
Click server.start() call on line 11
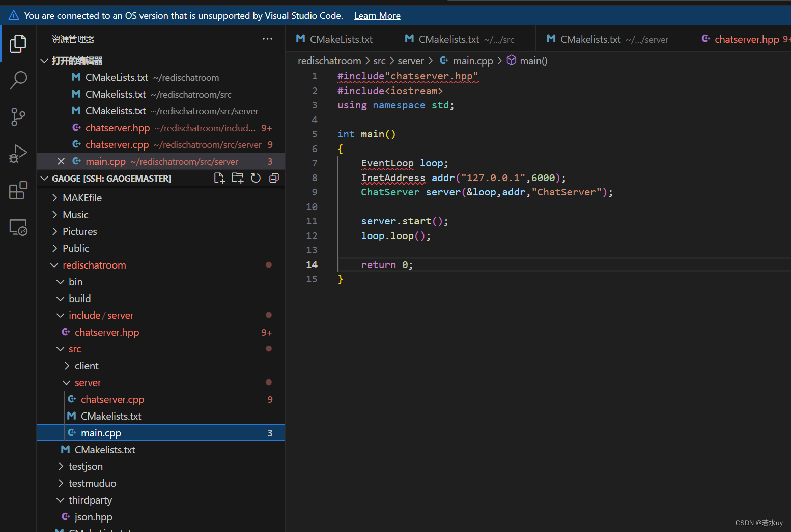click(x=405, y=221)
